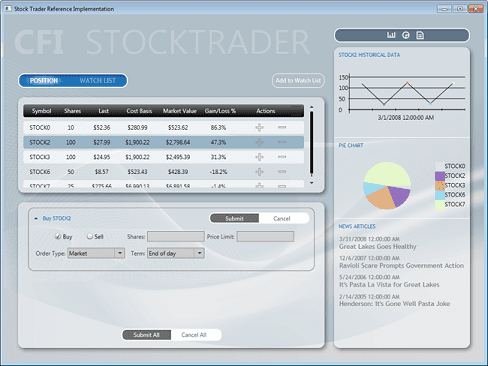This screenshot has height=366, width=488.
Task: Select the Sell radio button
Action: click(x=89, y=236)
